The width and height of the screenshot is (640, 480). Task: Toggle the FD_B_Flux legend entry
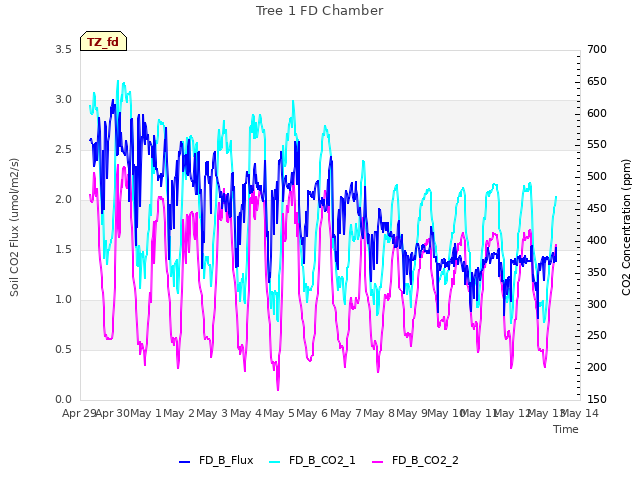point(216,460)
